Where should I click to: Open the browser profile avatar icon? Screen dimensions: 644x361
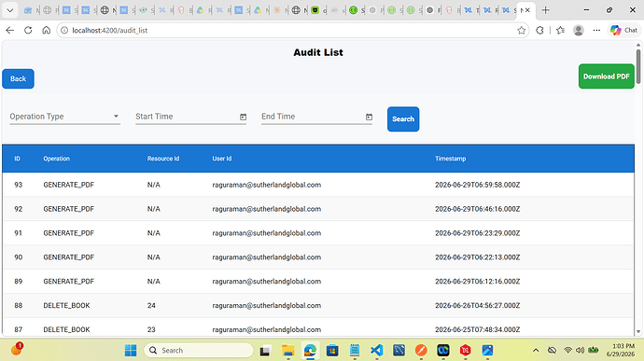coord(579,30)
